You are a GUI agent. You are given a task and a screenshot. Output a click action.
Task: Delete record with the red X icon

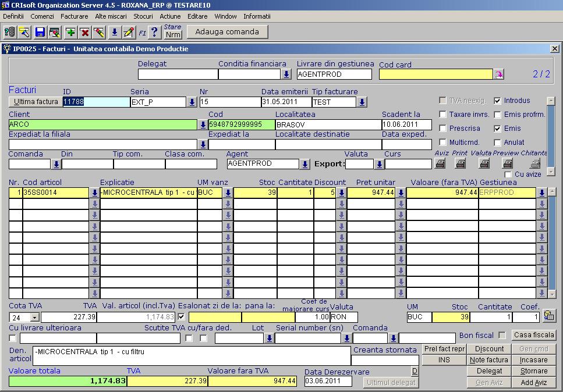(x=85, y=32)
